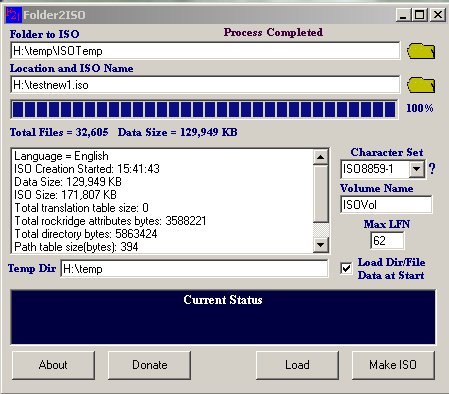449x394 pixels.
Task: Select log line 'Total translation table size: 0'
Action: 81,208
